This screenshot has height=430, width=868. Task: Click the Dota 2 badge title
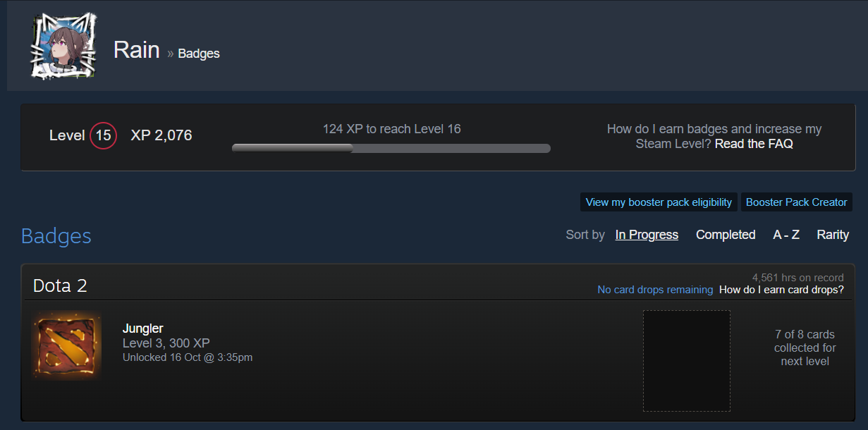pyautogui.click(x=60, y=285)
